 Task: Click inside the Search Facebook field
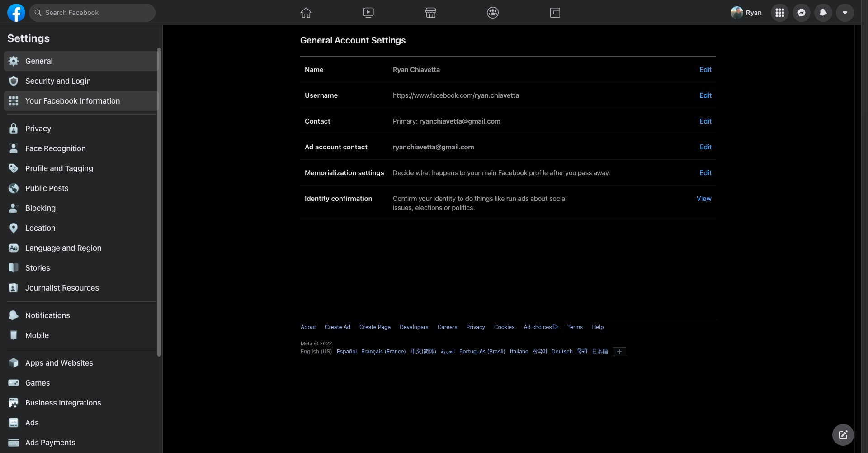click(92, 13)
